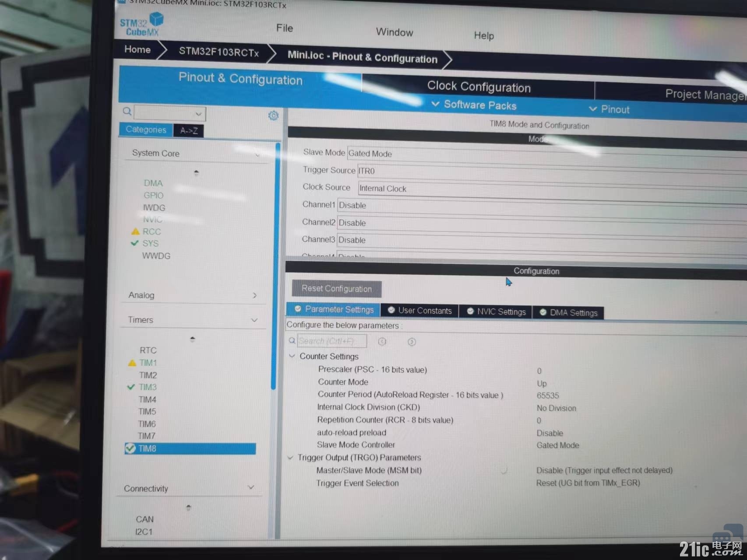Screen dimensions: 747x560
Task: Click the RCC warning triangle icon
Action: coord(135,231)
